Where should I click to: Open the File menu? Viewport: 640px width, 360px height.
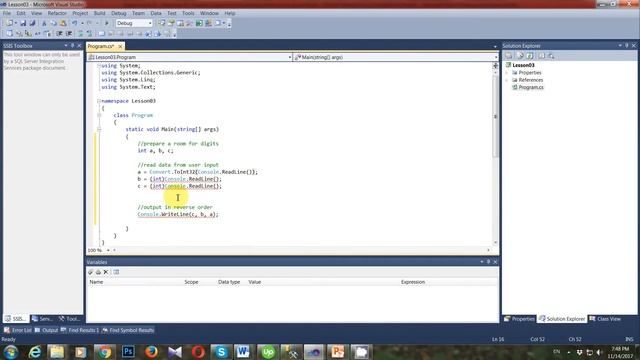click(7, 13)
